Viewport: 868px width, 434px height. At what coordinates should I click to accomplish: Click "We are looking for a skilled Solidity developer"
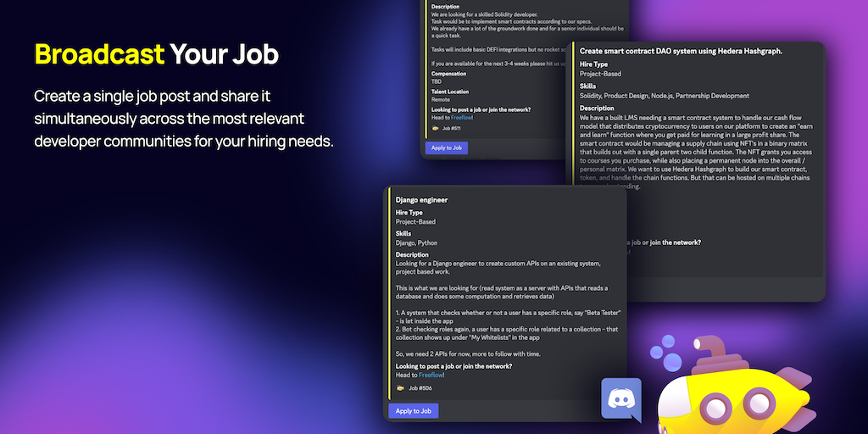[x=484, y=14]
